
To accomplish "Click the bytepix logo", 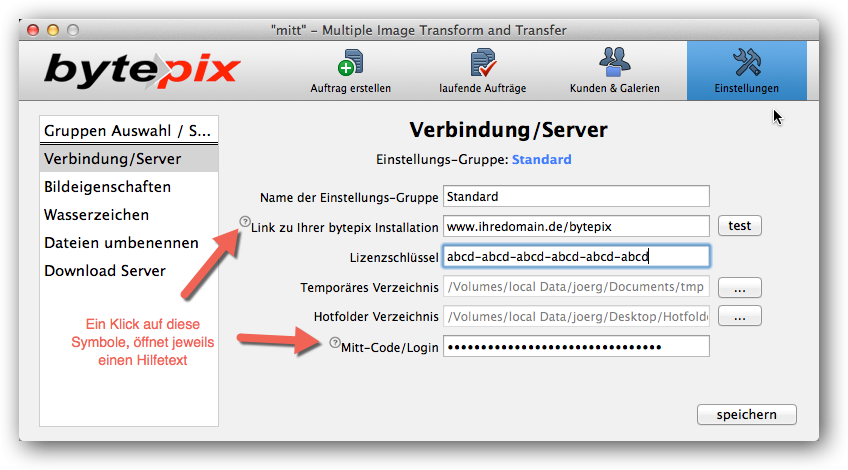I will pos(142,71).
